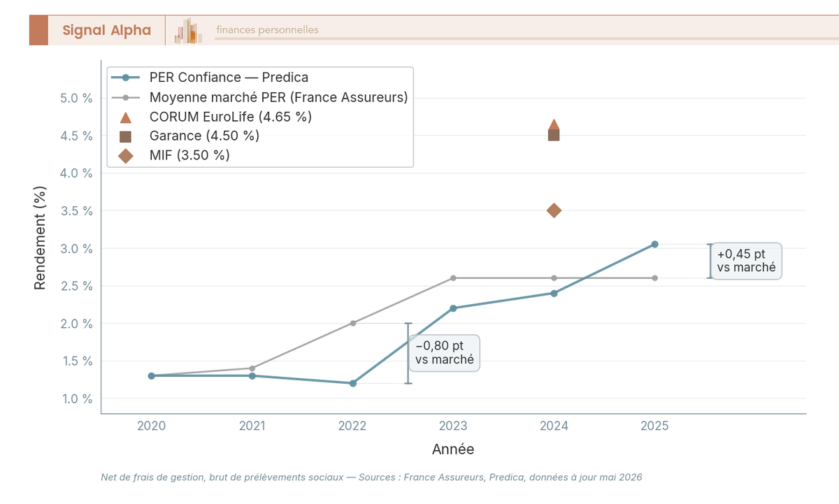The width and height of the screenshot is (839, 504).
Task: Click the 2025 gap bracket bar
Action: point(710,261)
